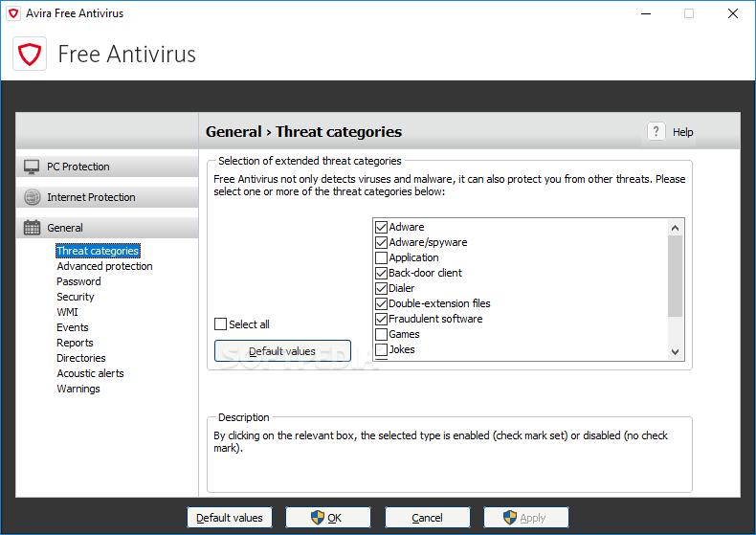Click the UAC shield icon on OK button
This screenshot has width=756, height=535.
(x=318, y=518)
